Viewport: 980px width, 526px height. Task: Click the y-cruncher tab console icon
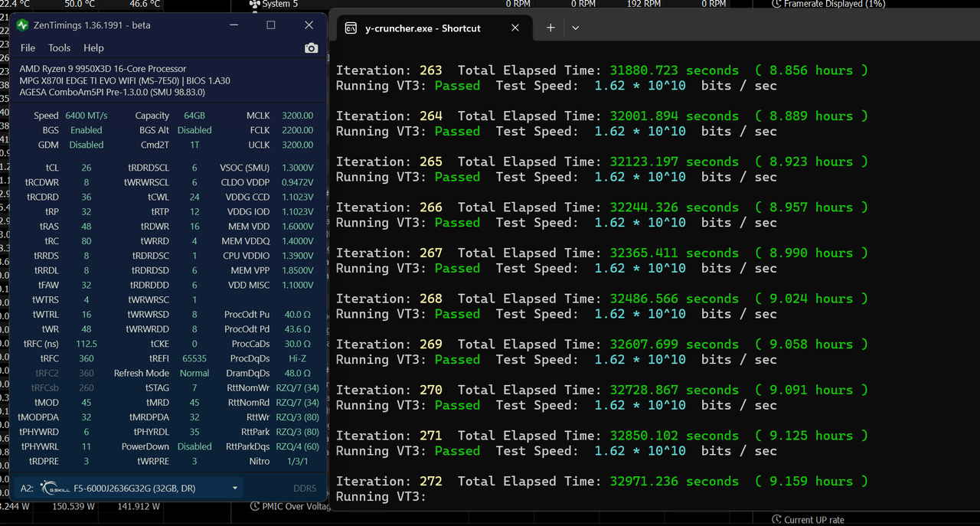(351, 28)
